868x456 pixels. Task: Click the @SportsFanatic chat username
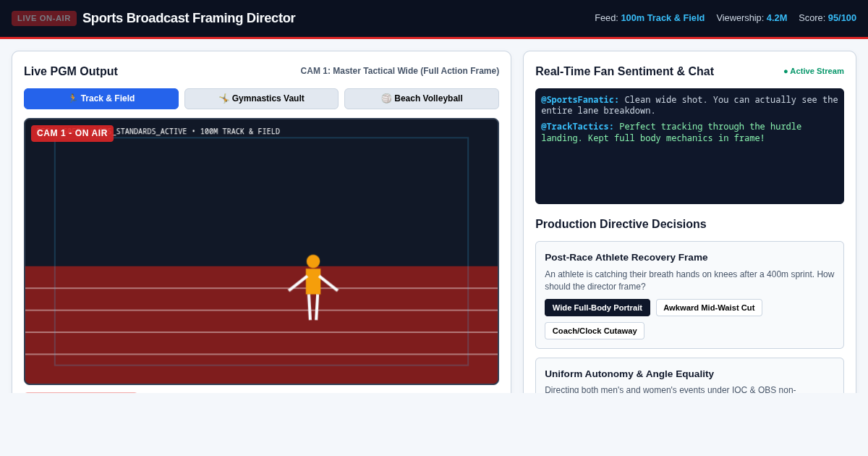click(x=580, y=100)
